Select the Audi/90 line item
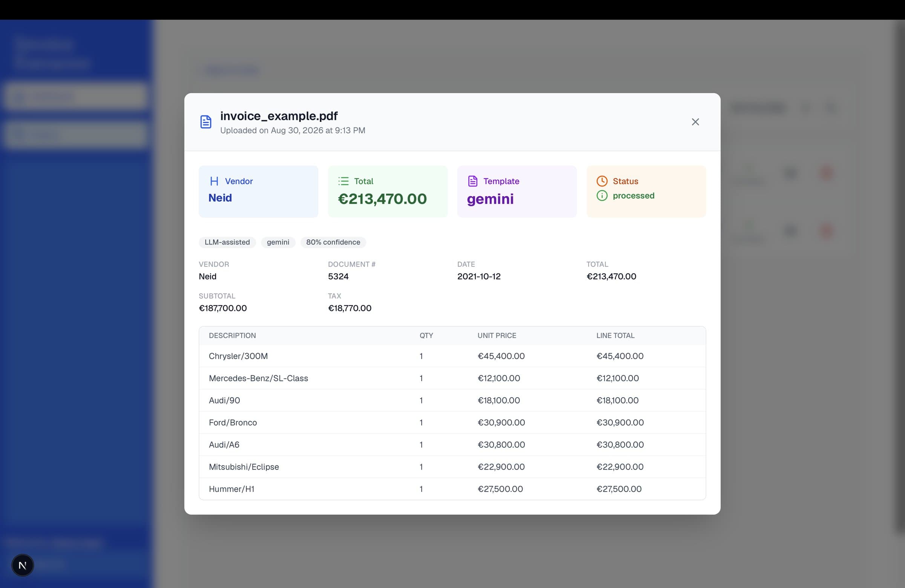Image resolution: width=905 pixels, height=588 pixels. 452,400
